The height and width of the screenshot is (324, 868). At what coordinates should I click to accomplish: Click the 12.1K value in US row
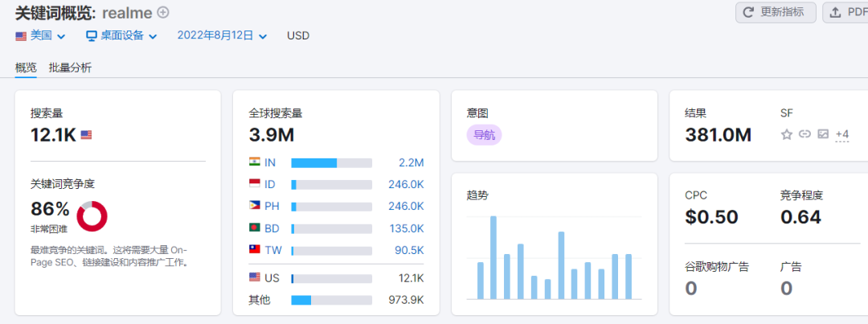(x=410, y=278)
